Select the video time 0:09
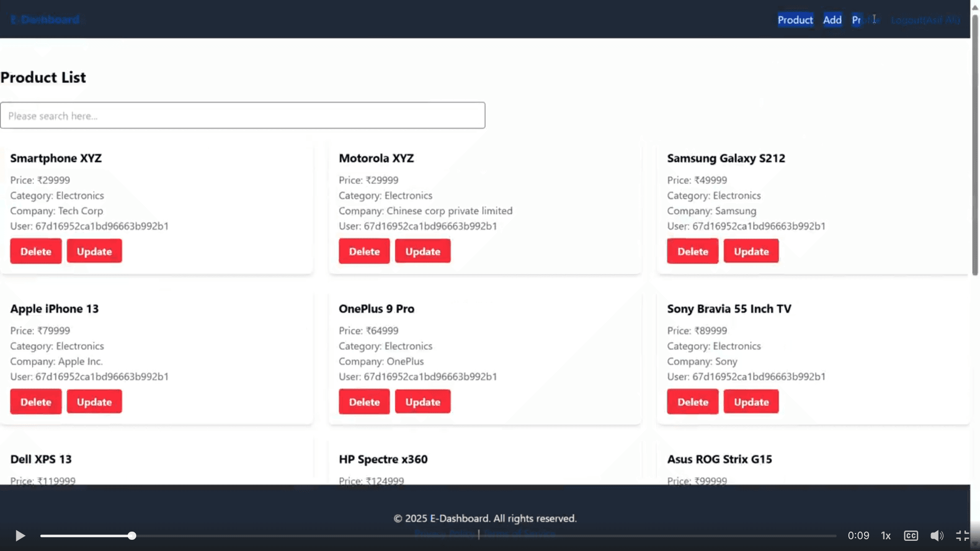 pyautogui.click(x=859, y=536)
